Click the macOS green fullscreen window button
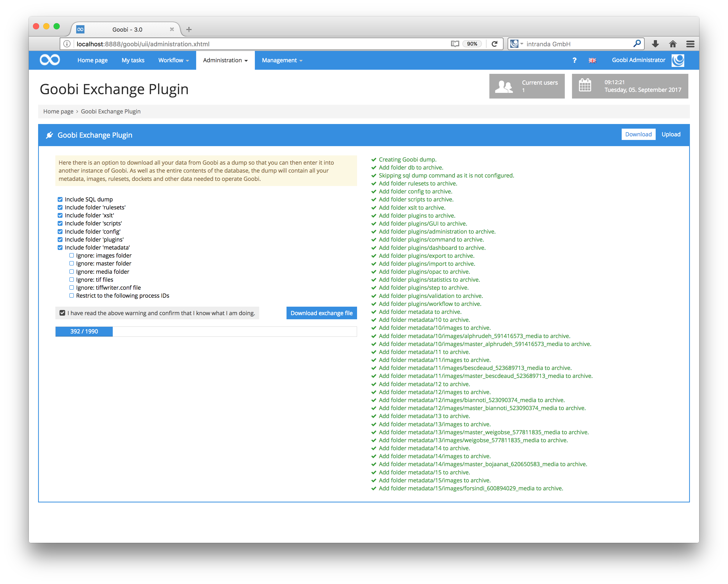The image size is (728, 584). (x=57, y=26)
